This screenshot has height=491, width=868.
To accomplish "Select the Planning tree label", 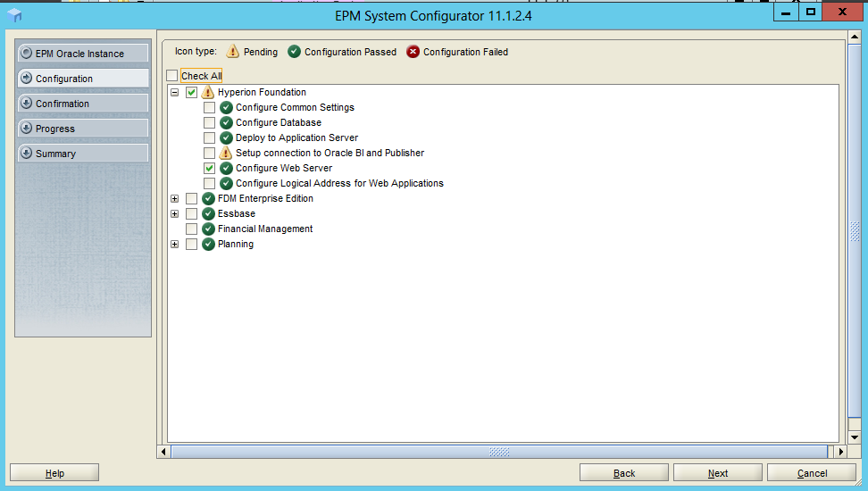I will [x=235, y=244].
